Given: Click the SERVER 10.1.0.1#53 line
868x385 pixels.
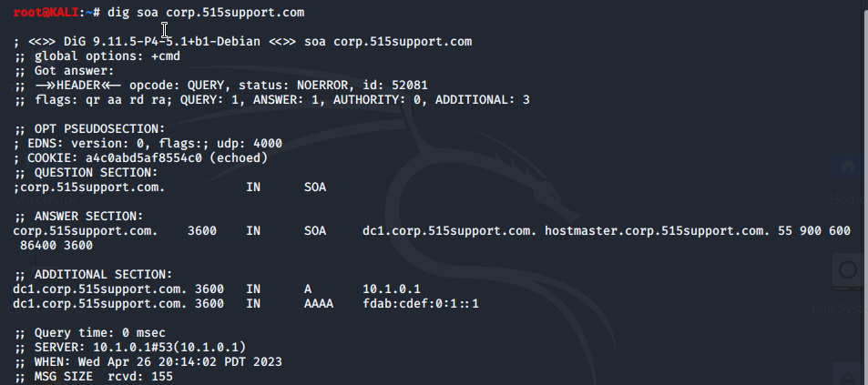Looking at the screenshot, I should [130, 348].
